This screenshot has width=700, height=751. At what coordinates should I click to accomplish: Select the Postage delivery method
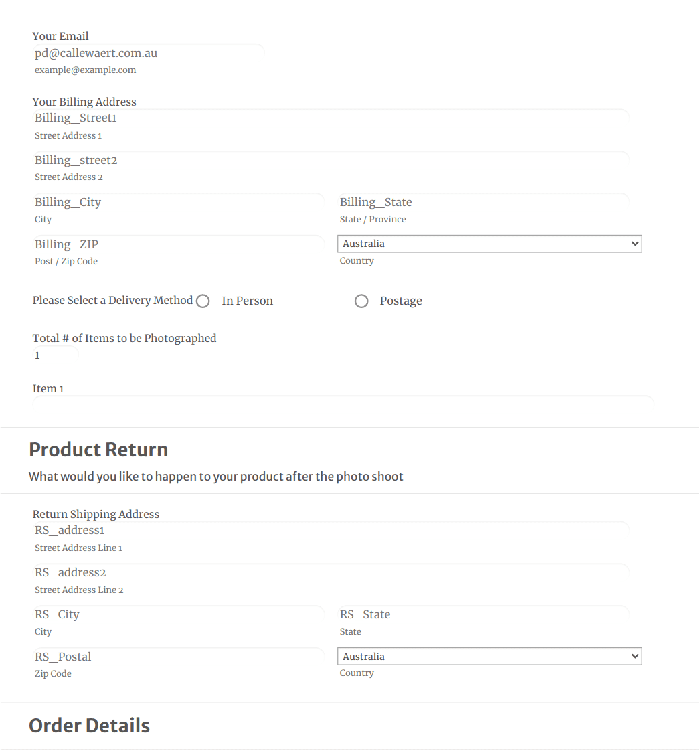click(361, 301)
